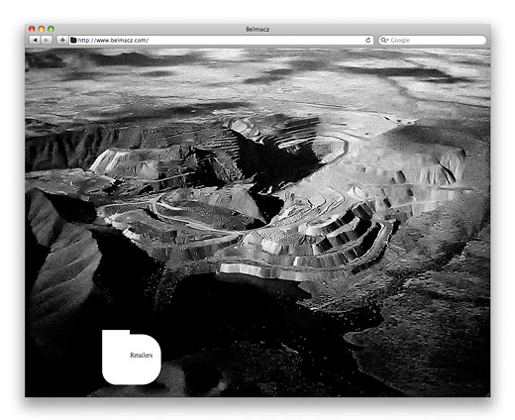Viewport: 515px width, 420px height.
Task: Zoom the window with the green button
Action: tap(51, 29)
